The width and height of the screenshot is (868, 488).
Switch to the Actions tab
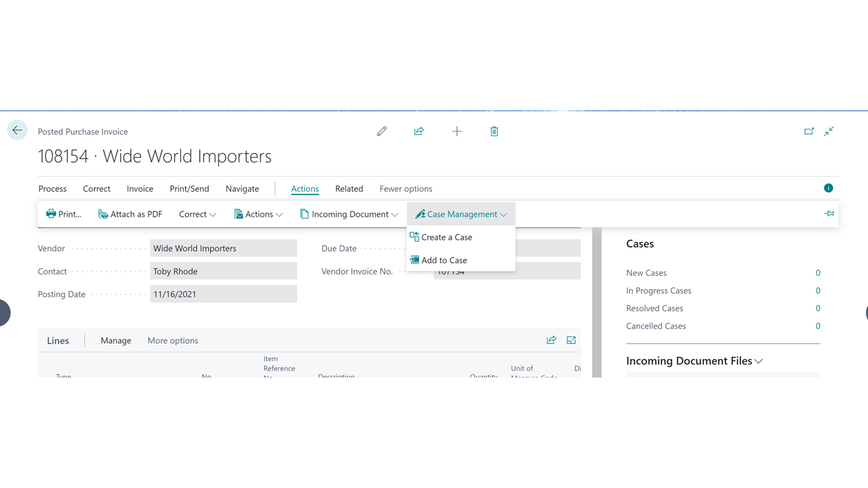coord(305,189)
